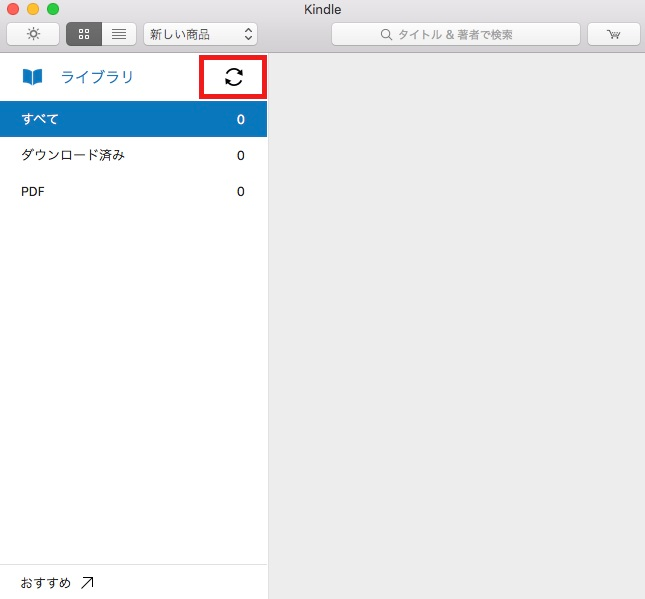Click the yellow minimize window button
Image resolution: width=645 pixels, height=599 pixels.
[x=33, y=9]
